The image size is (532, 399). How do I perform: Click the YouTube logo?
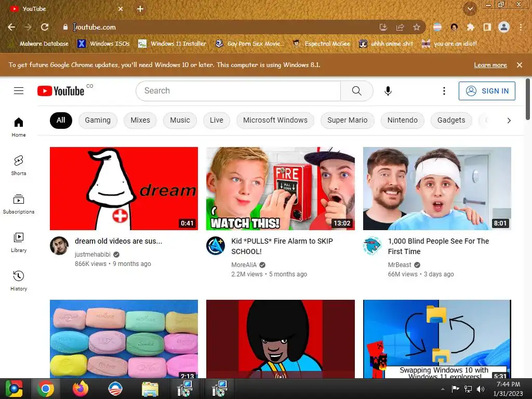click(x=61, y=91)
